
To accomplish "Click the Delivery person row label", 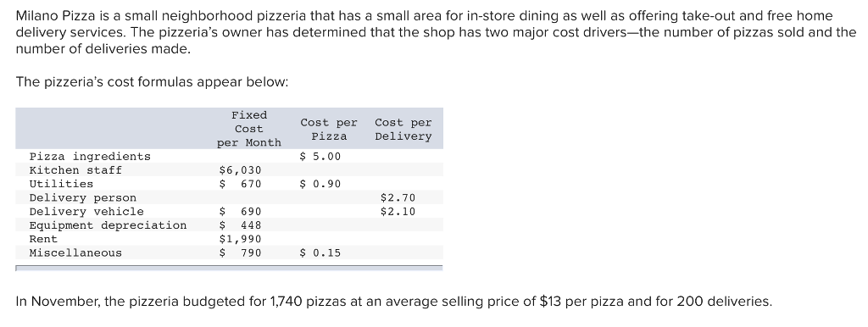I will click(x=82, y=198).
